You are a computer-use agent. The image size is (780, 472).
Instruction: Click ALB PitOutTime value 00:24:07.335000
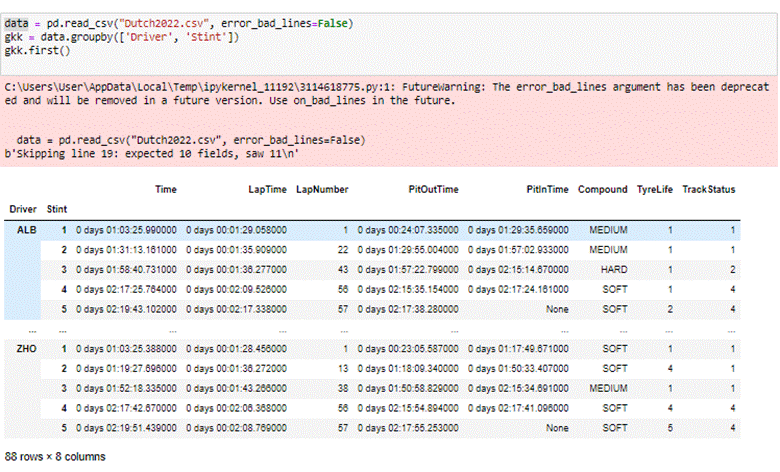pos(408,230)
